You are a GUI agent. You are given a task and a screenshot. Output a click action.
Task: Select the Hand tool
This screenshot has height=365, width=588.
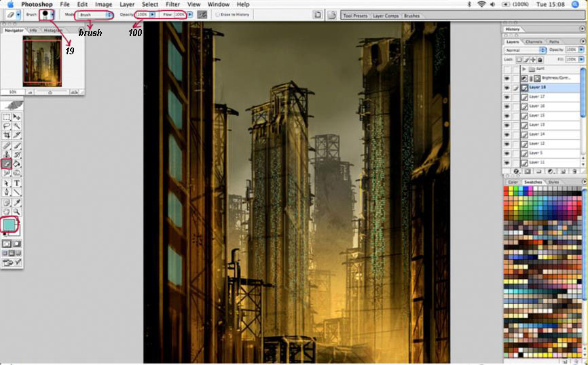click(x=7, y=212)
